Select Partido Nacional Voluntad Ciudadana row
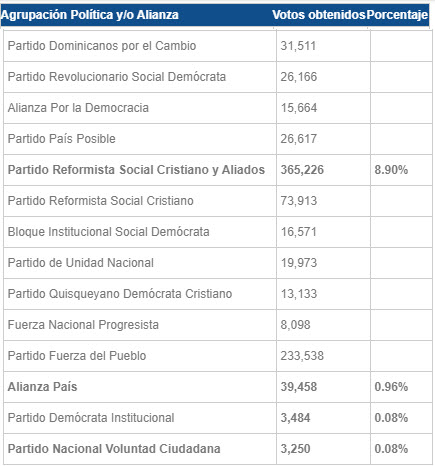Viewport: 435px width, 466px height. tap(218, 449)
